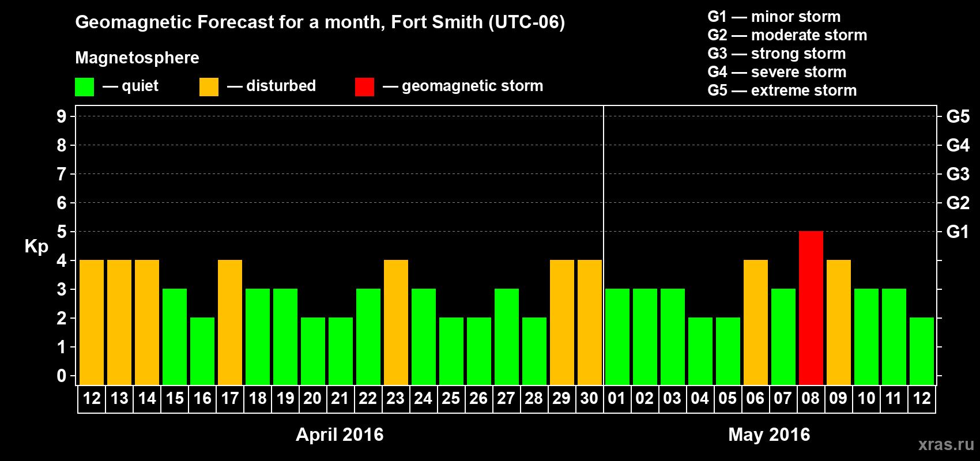Click the green quiet legend swatch

(85, 87)
